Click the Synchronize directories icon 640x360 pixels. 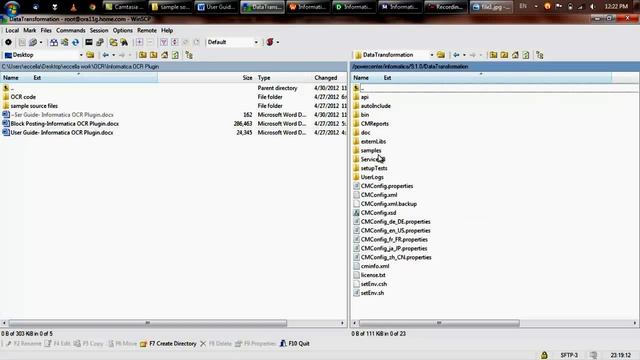coord(113,42)
